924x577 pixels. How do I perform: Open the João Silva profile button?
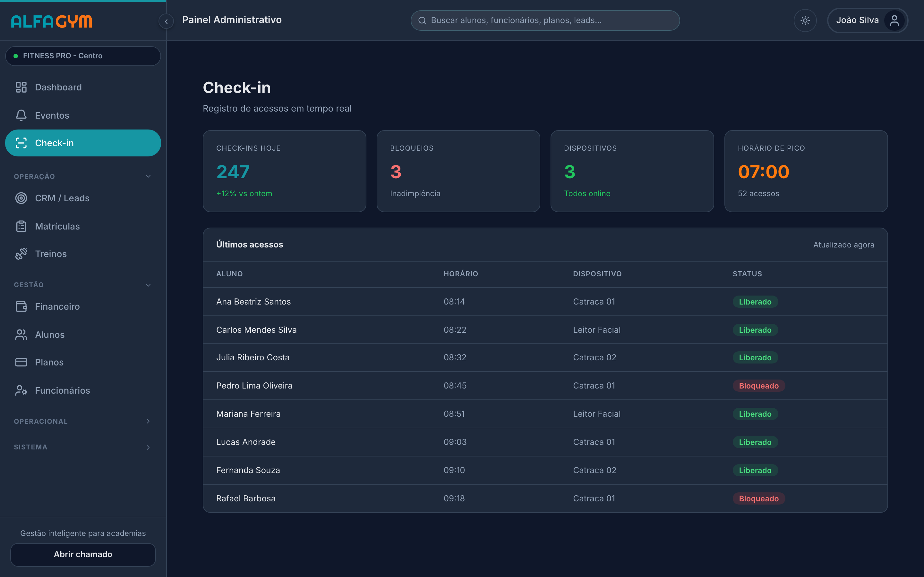click(x=868, y=20)
